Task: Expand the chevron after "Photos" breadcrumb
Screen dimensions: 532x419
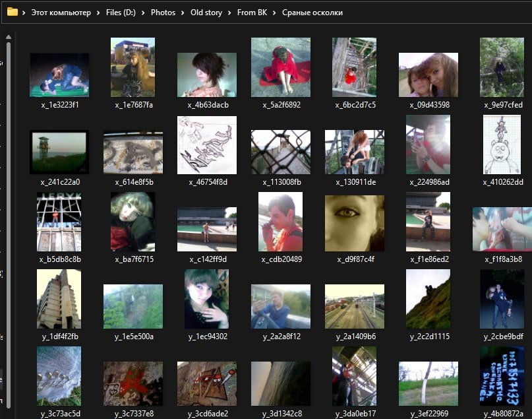Action: click(183, 13)
